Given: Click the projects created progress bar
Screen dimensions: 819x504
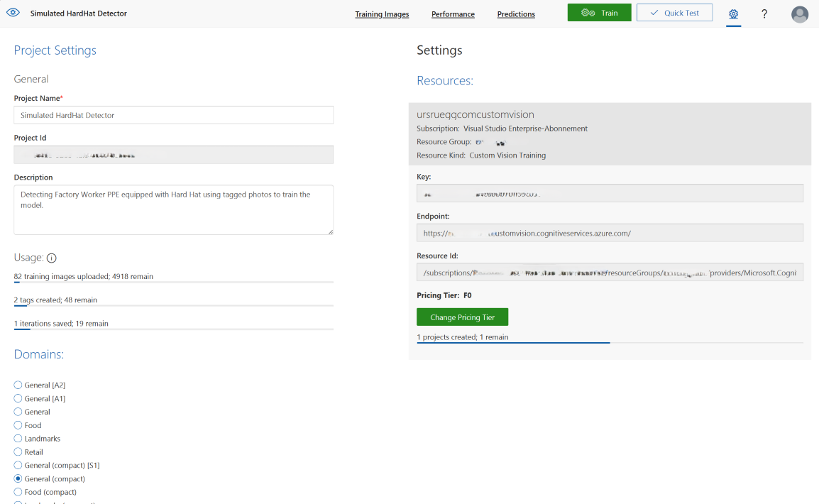Looking at the screenshot, I should (610, 343).
